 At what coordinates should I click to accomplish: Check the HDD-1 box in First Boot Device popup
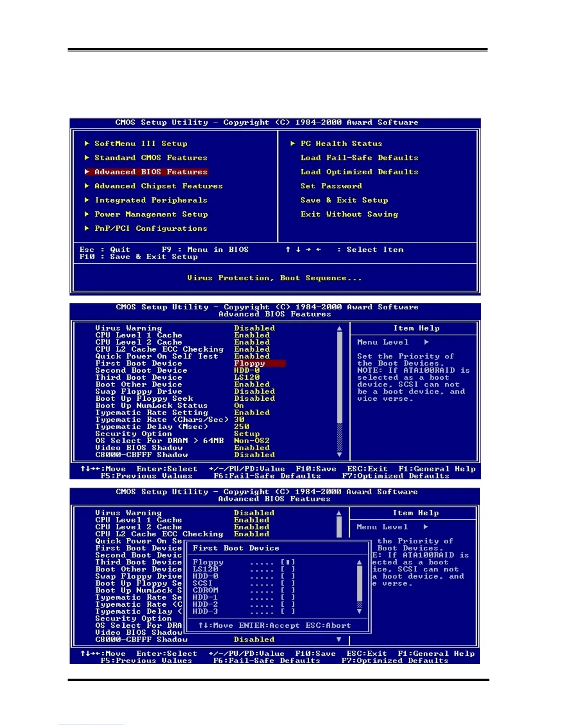tap(288, 597)
